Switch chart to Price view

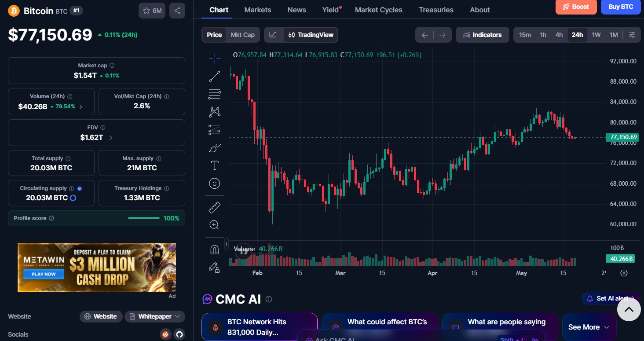tap(214, 35)
